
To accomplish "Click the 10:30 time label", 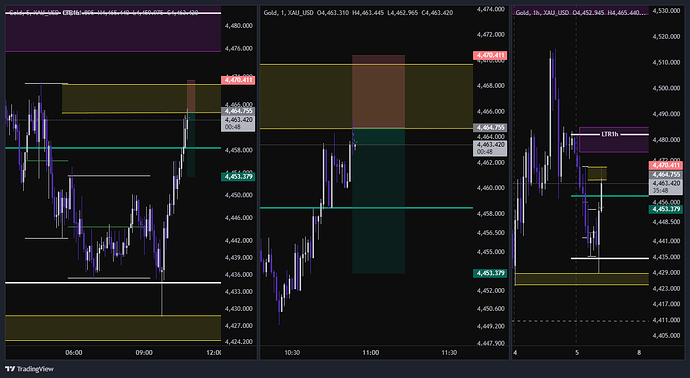I will pos(292,352).
